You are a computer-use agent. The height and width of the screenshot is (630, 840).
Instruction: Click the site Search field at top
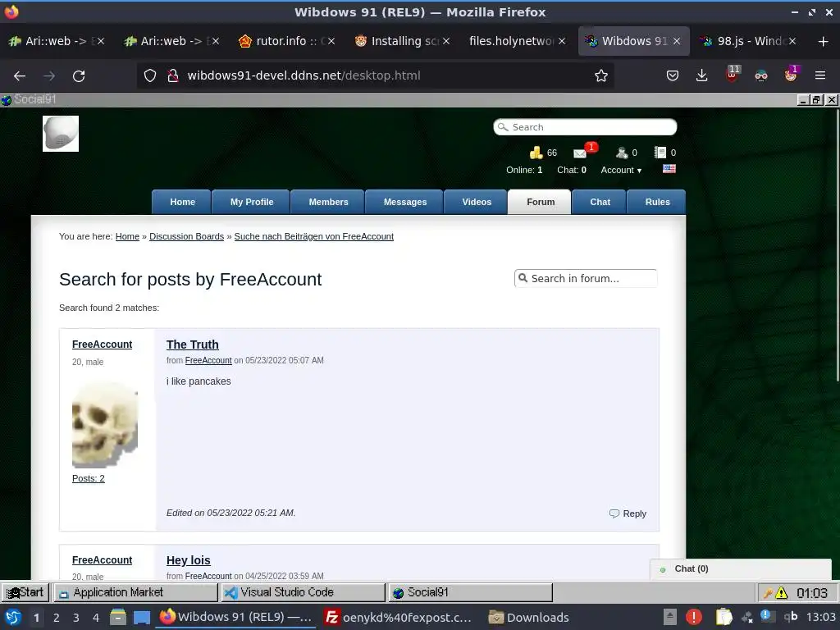(585, 127)
